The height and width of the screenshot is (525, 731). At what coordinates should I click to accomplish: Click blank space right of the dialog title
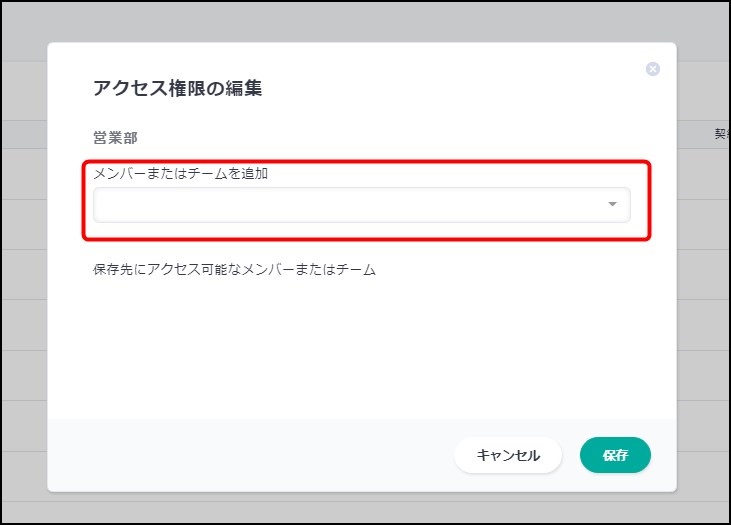coord(450,88)
